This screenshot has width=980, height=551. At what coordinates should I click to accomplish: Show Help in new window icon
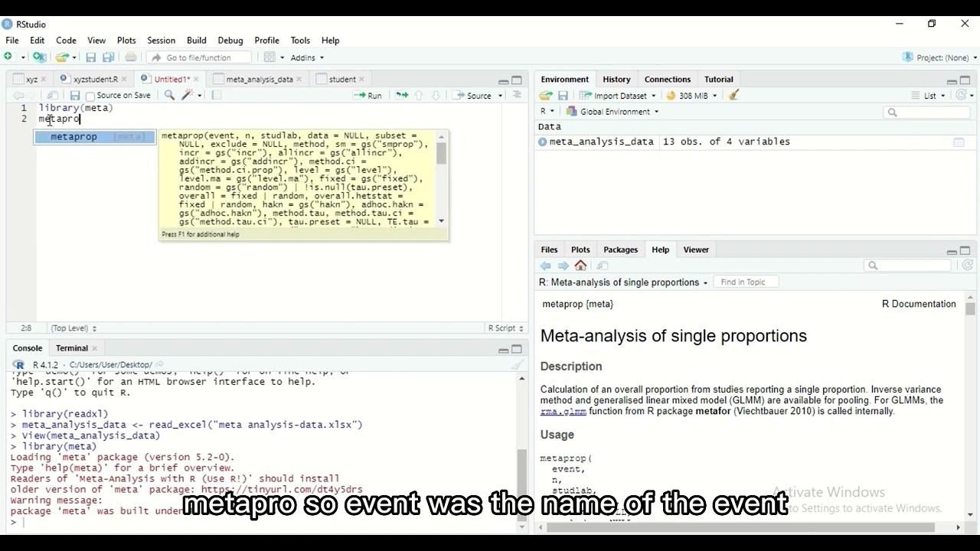coord(603,266)
